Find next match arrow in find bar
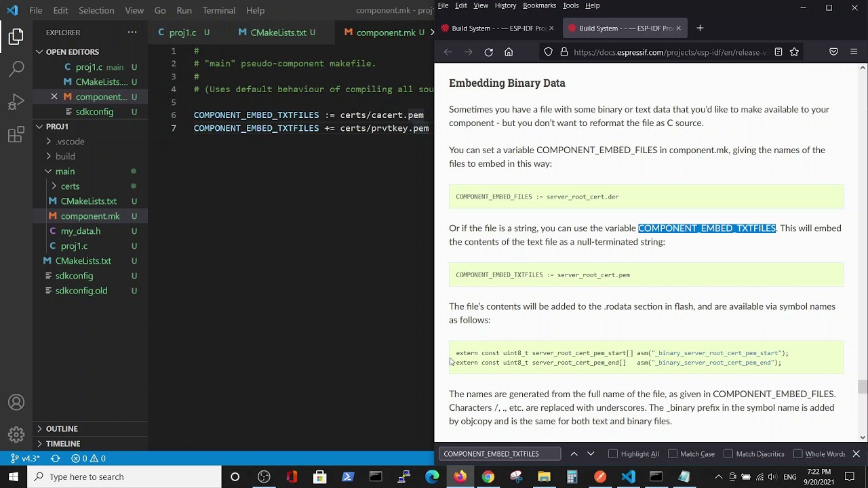 click(x=591, y=454)
